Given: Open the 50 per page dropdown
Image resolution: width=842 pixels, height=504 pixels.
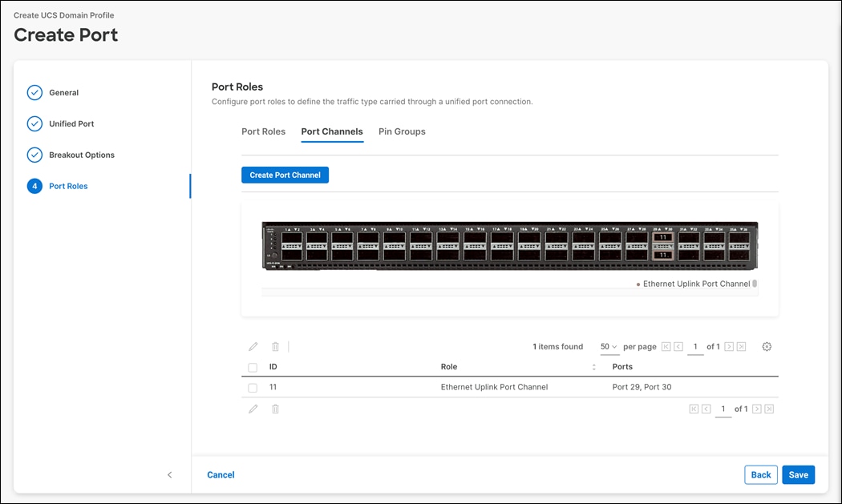Looking at the screenshot, I should click(609, 346).
